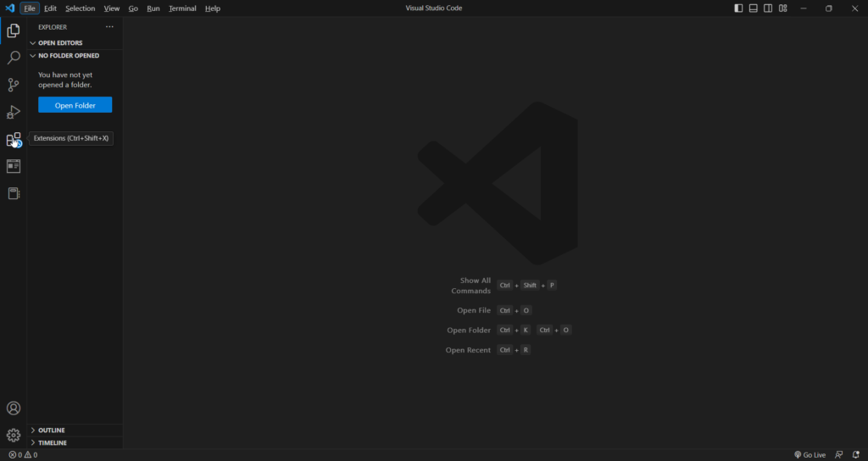Open the Customize Layout icon
The height and width of the screenshot is (461, 868).
click(x=782, y=8)
